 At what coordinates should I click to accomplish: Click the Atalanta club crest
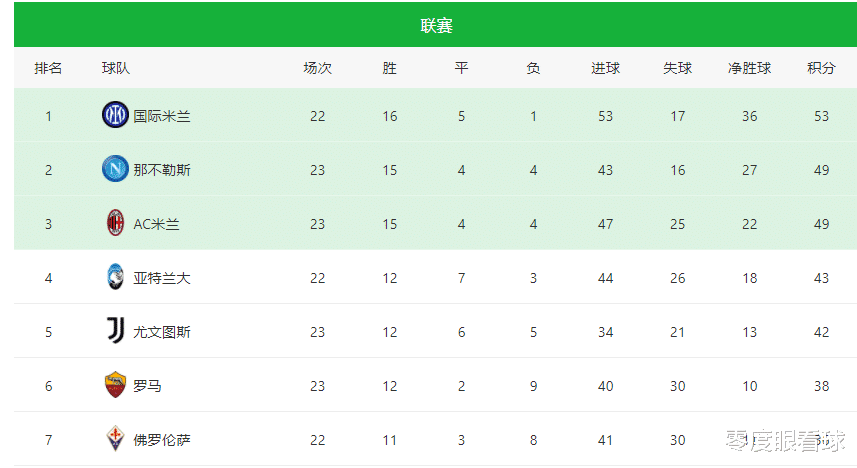(115, 277)
